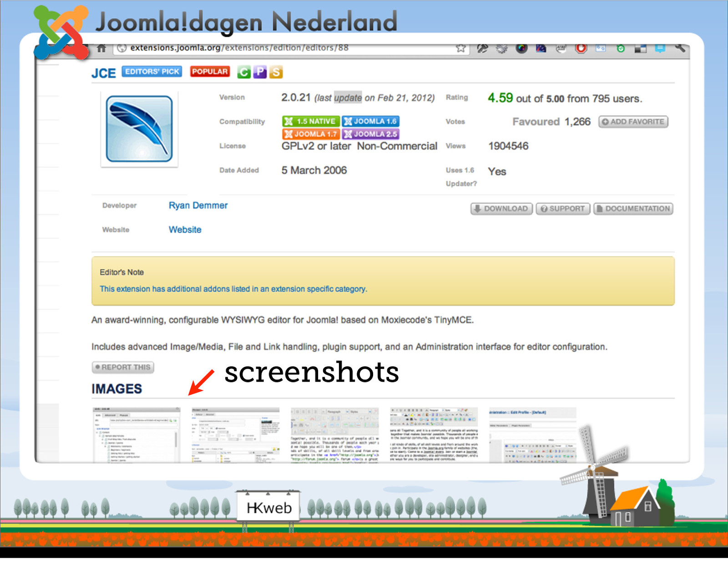
Task: Click the GPLv2 or later license text
Action: 316,146
